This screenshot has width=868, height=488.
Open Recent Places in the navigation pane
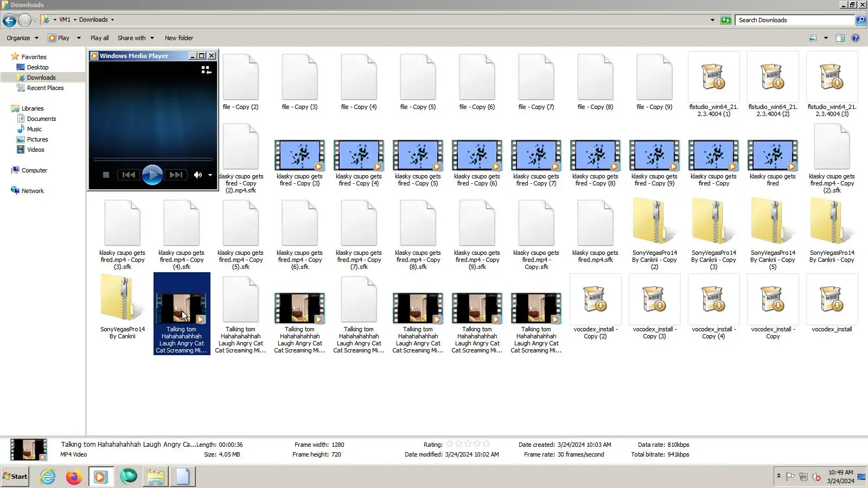click(45, 88)
